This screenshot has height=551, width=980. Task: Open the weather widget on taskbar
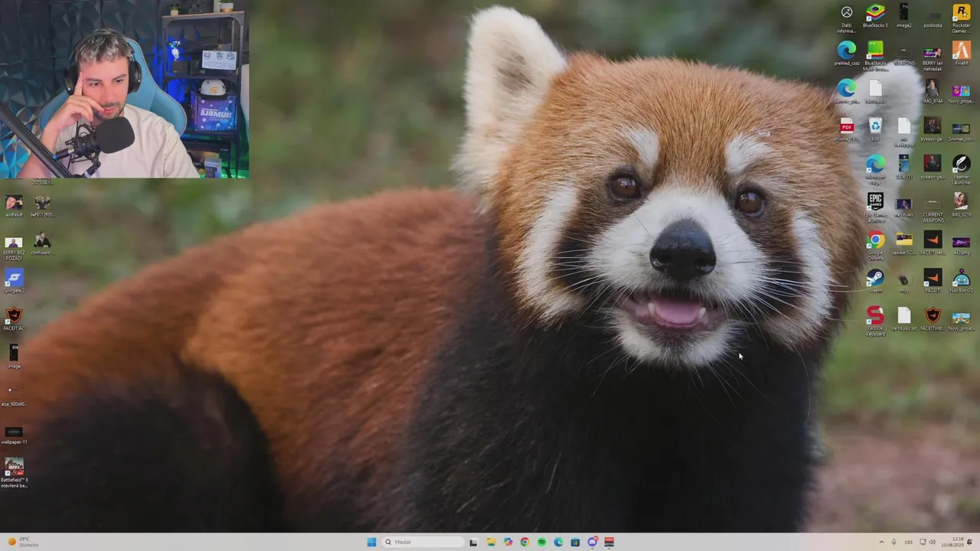(x=23, y=542)
